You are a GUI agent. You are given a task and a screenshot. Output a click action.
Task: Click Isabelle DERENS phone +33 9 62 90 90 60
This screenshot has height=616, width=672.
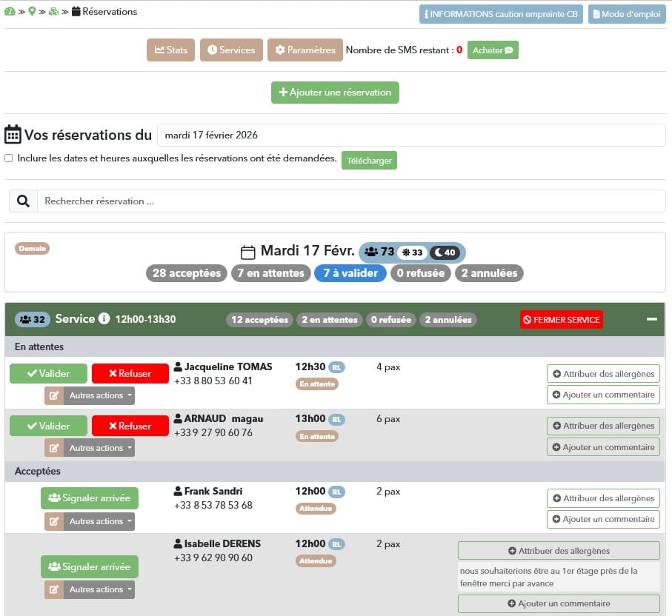click(213, 558)
